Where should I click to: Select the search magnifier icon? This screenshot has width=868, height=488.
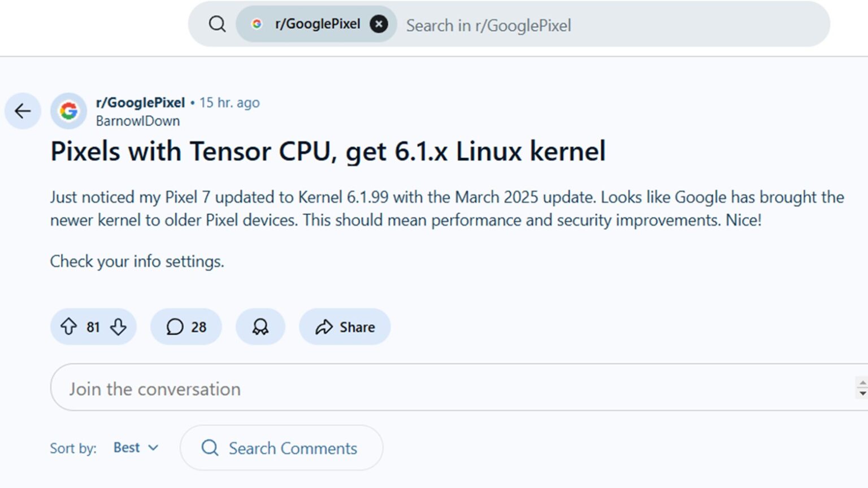pyautogui.click(x=217, y=24)
